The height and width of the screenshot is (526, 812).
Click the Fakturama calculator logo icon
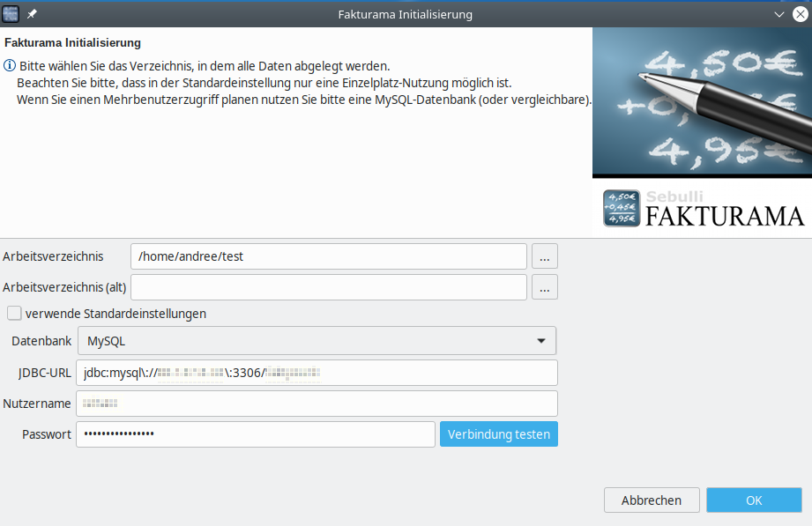tap(622, 208)
